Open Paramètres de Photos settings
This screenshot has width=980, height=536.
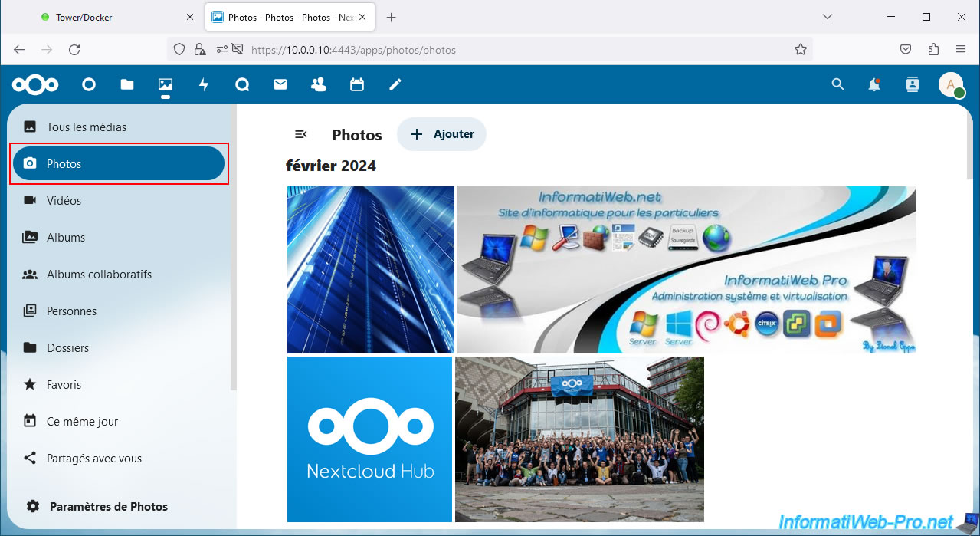[108, 506]
